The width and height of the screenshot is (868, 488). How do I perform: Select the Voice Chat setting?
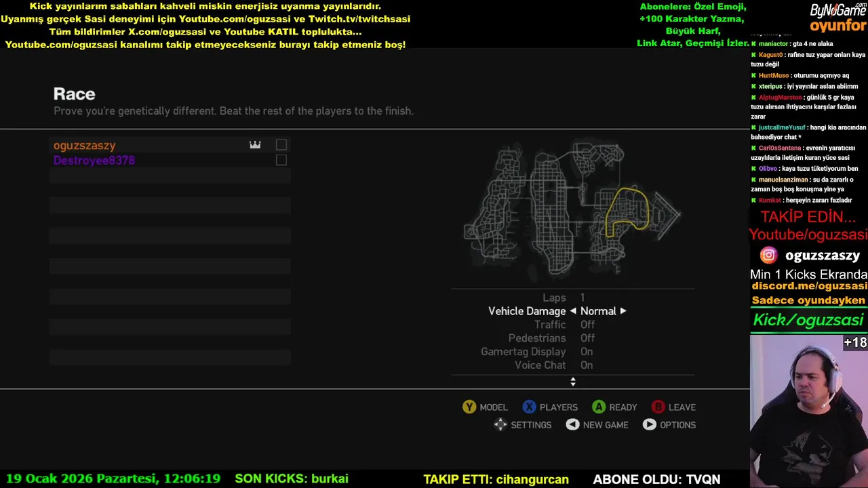(x=573, y=365)
